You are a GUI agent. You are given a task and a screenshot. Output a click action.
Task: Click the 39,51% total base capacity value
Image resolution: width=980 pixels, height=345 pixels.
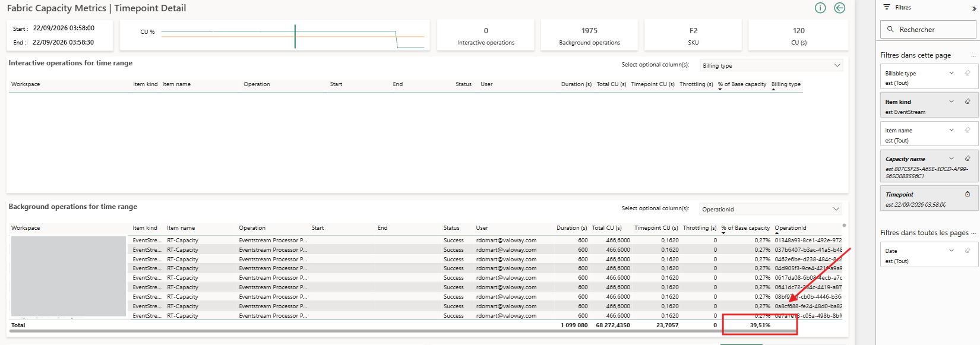click(760, 325)
